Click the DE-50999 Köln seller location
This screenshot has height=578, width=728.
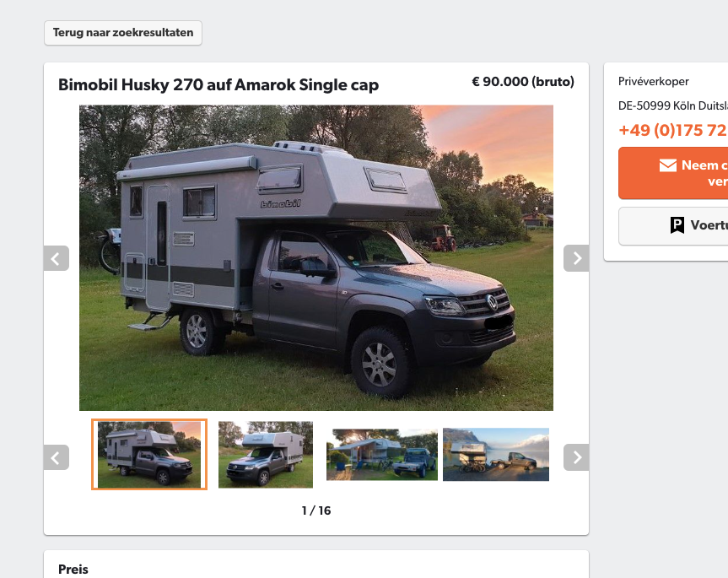(x=673, y=105)
